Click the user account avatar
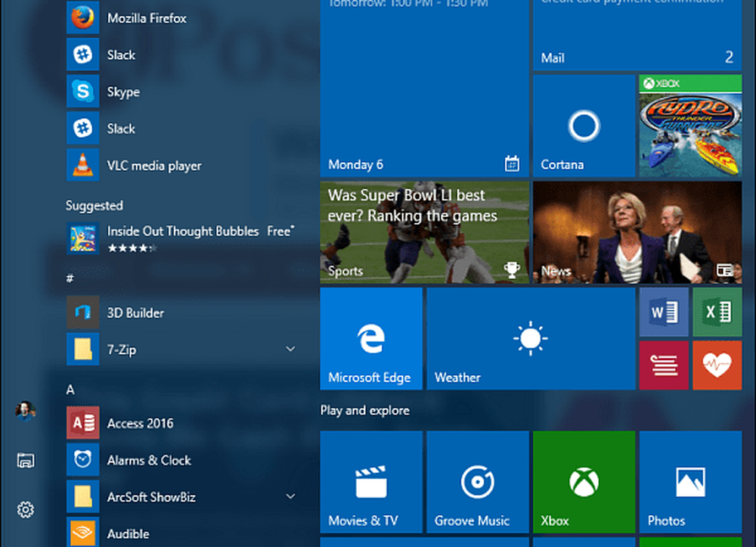 [25, 411]
